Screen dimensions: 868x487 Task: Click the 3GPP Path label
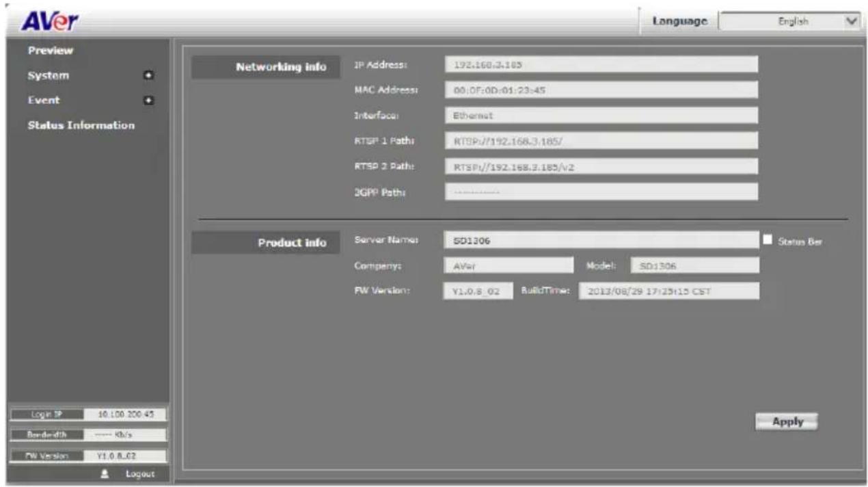(381, 192)
